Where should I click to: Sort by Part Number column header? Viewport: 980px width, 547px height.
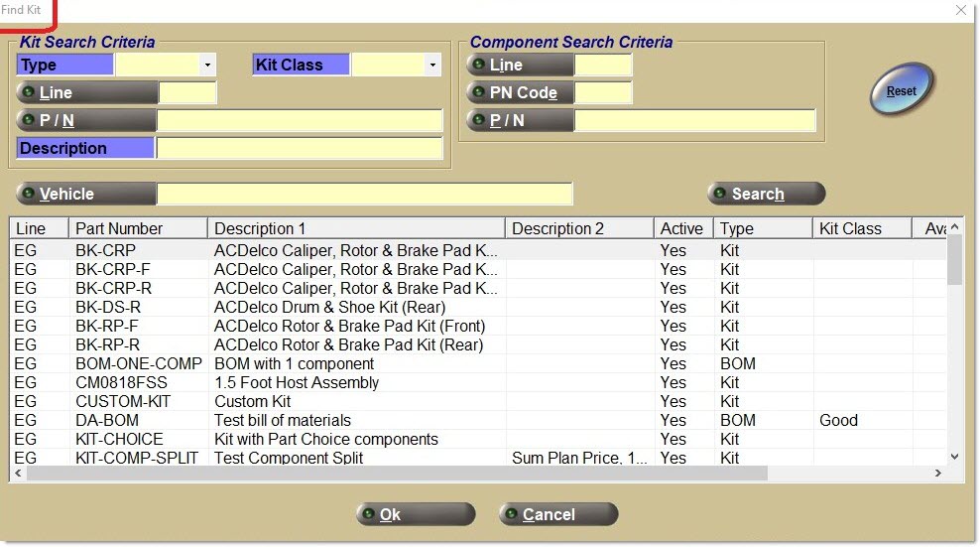(138, 228)
